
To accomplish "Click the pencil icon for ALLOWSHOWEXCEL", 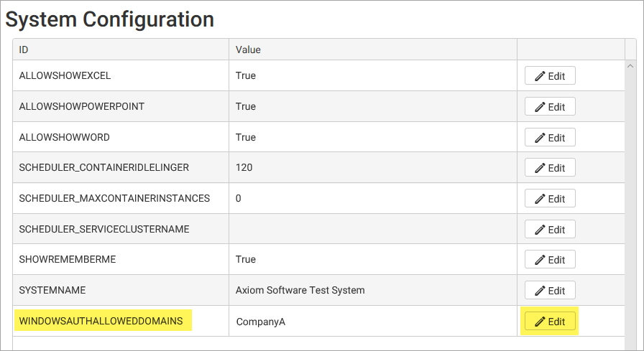I will pos(540,76).
